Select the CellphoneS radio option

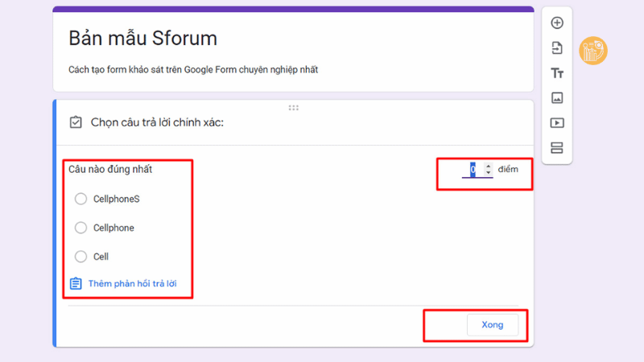(80, 199)
